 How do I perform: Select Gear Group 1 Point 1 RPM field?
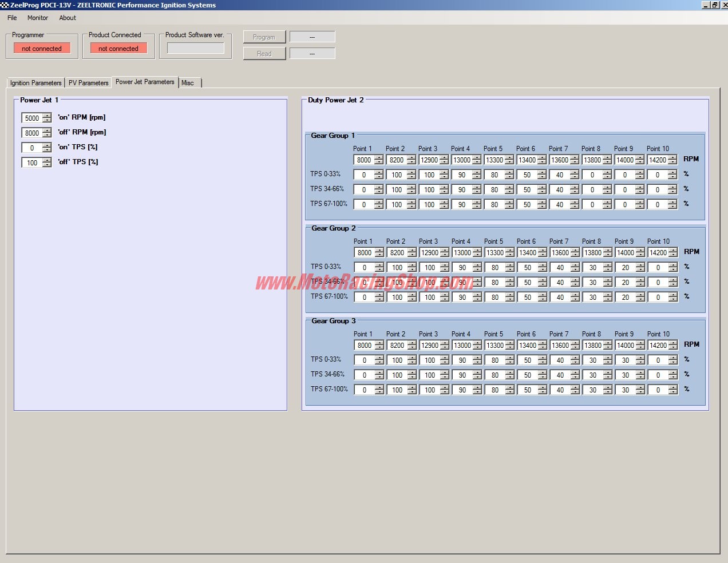click(x=363, y=160)
